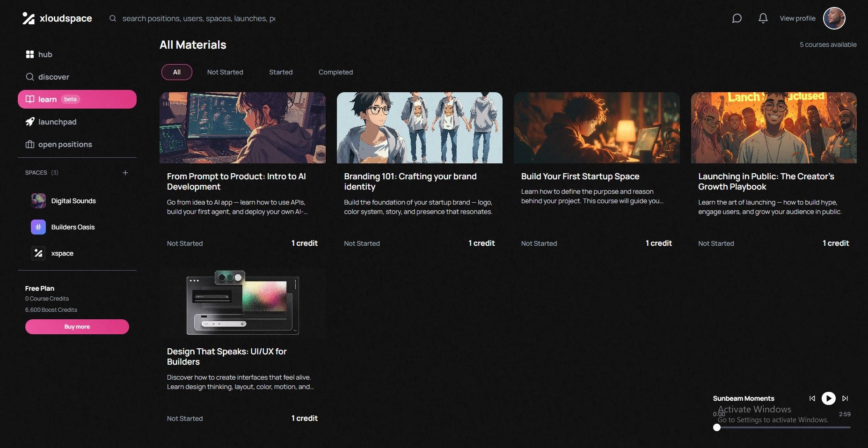Click 'Design That Speaks: UI/UX for Builders' title
The width and height of the screenshot is (868, 448).
(226, 357)
